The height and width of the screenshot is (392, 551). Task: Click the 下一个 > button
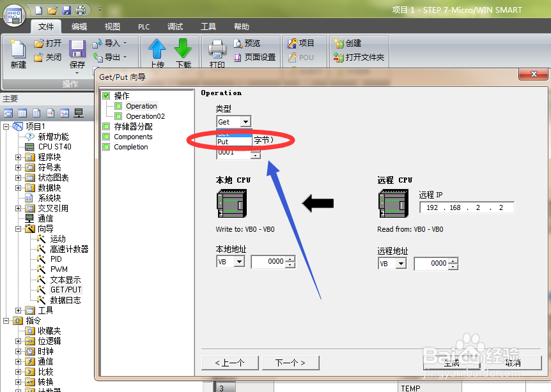point(291,363)
